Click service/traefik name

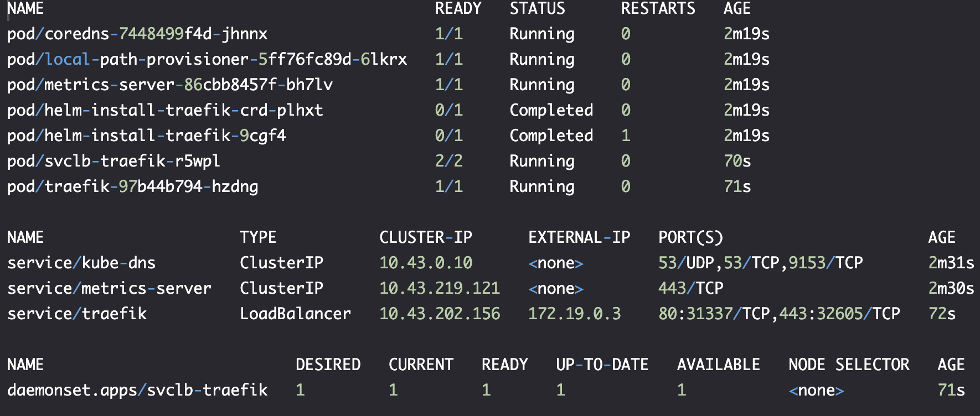point(77,314)
